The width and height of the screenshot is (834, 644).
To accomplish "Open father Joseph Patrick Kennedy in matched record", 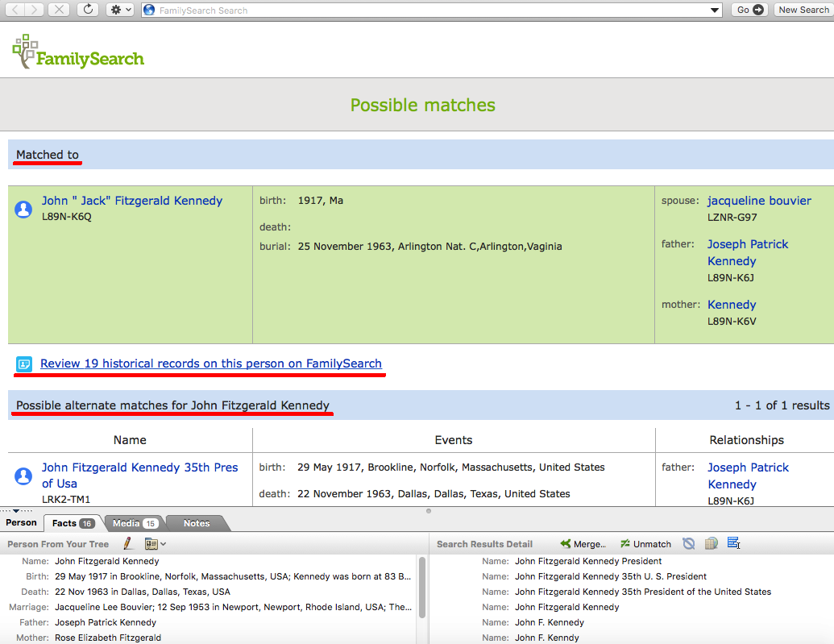I will [747, 252].
